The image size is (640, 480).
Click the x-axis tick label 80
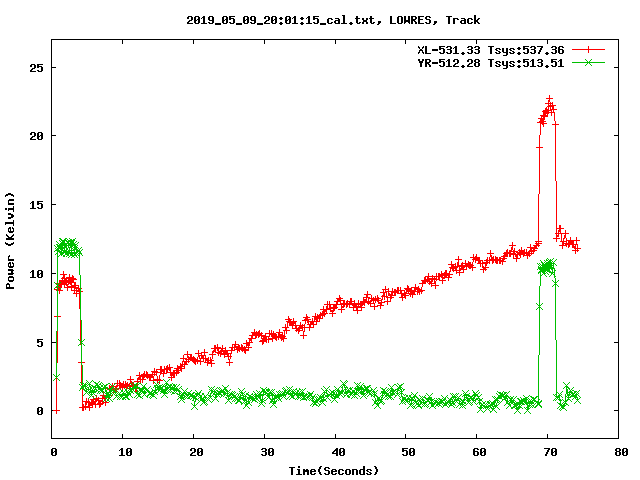pyautogui.click(x=621, y=452)
